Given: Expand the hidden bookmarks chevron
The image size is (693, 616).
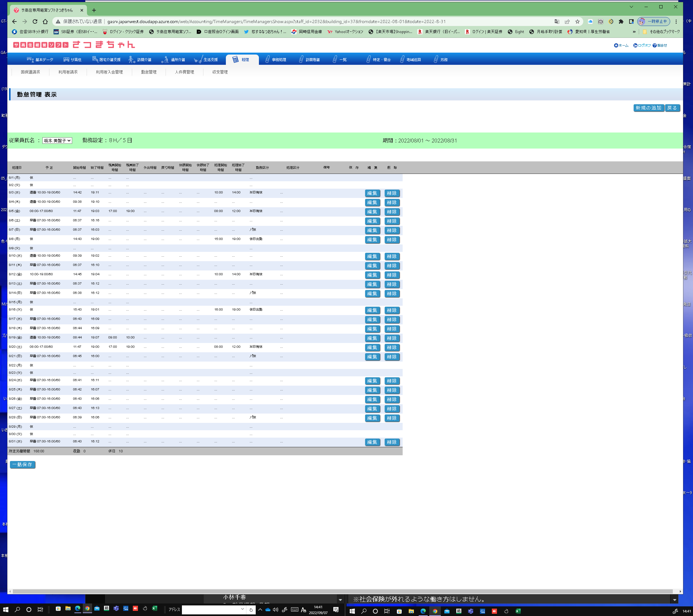Looking at the screenshot, I should coord(634,32).
